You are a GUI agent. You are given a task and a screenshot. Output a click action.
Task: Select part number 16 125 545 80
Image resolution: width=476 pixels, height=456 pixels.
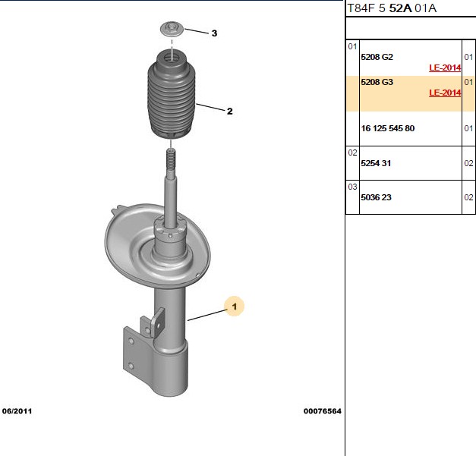(x=388, y=128)
